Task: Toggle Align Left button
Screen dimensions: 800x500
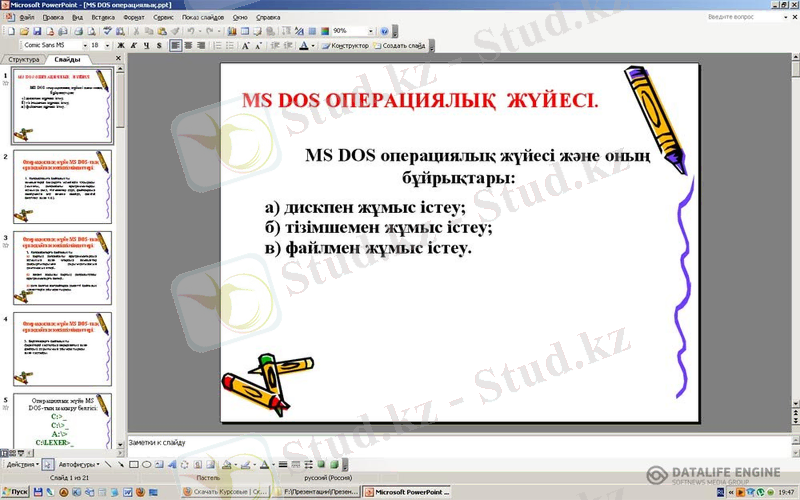Action: (x=176, y=45)
